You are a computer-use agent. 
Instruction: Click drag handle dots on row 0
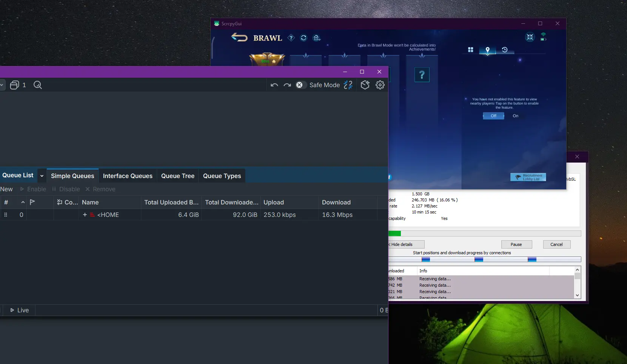click(x=6, y=215)
